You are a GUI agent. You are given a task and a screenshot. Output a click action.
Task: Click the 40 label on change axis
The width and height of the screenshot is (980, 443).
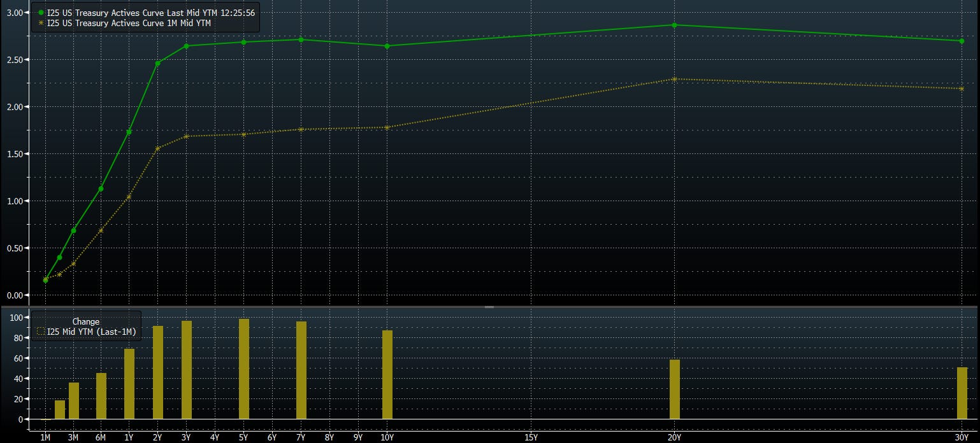pos(18,379)
